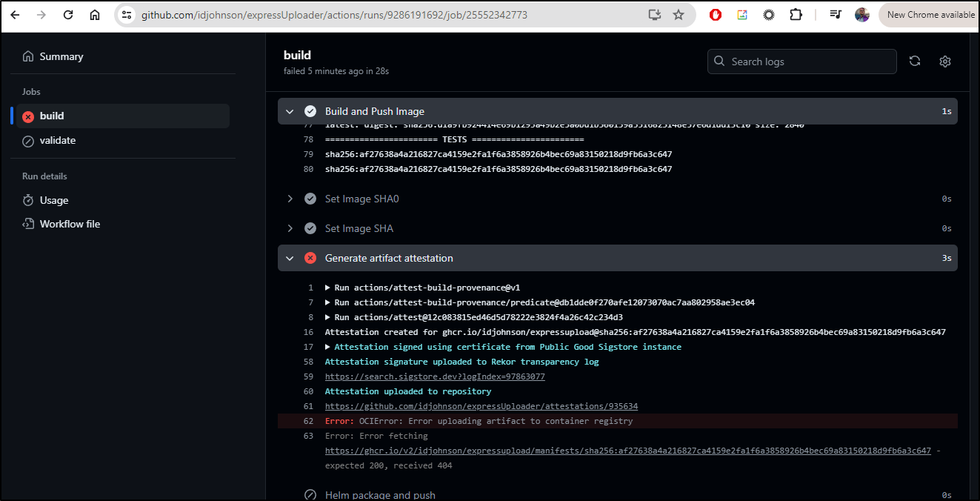Click the 'build' job heading title
The width and height of the screenshot is (980, 501).
297,55
